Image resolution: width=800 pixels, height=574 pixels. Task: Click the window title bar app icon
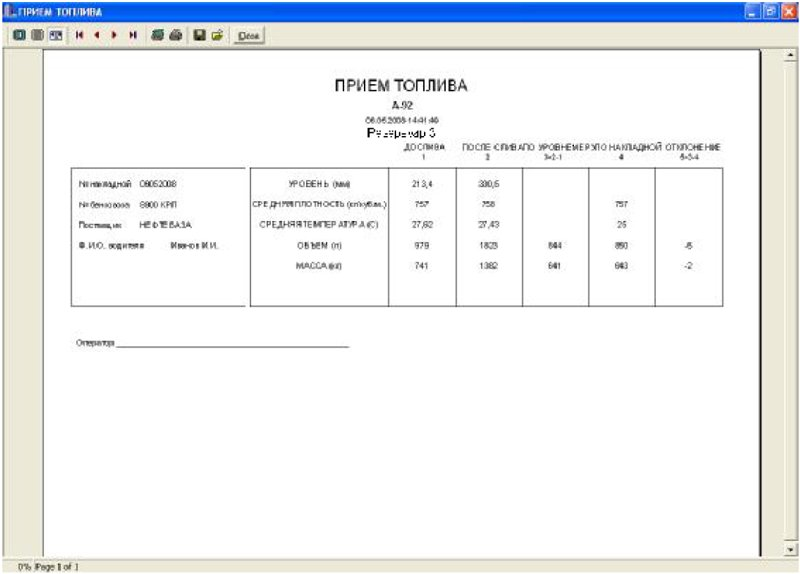pos(10,11)
